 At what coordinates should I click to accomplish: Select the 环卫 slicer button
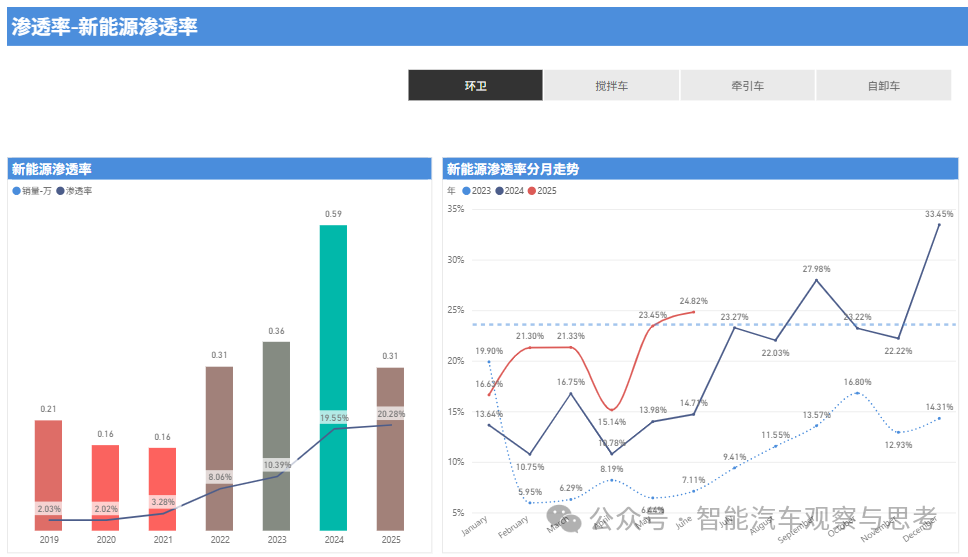pyautogui.click(x=475, y=85)
